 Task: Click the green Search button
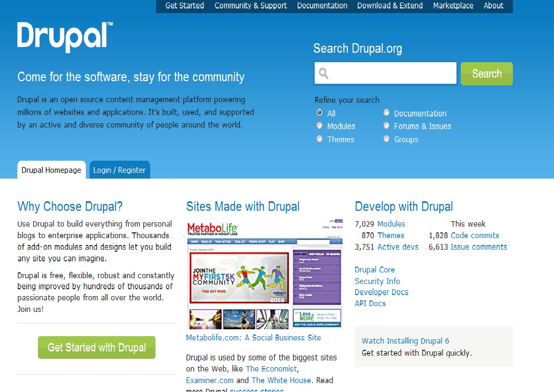coord(487,74)
